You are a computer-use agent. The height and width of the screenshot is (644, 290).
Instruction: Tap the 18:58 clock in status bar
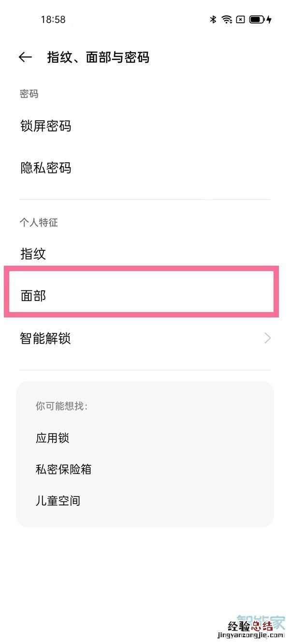53,20
